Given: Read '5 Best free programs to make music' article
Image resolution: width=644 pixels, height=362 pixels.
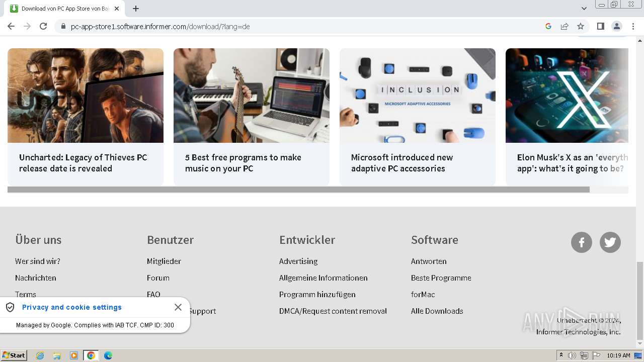Looking at the screenshot, I should pyautogui.click(x=243, y=163).
